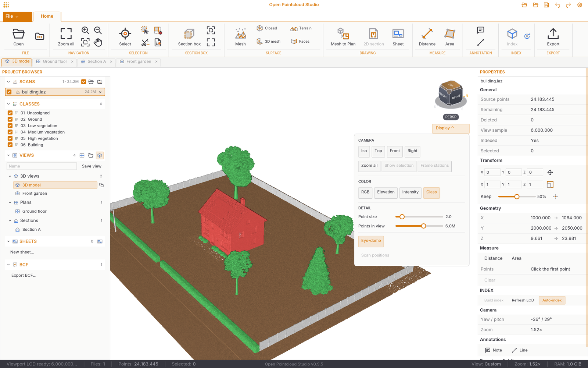Create a new Sheet
This screenshot has width=588, height=368.
coord(398,37)
